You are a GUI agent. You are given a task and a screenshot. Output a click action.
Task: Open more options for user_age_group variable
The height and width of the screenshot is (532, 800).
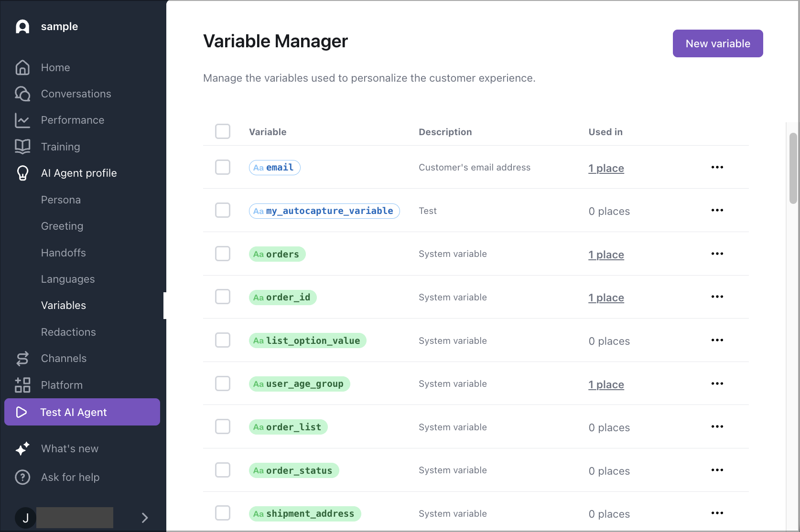coord(717,383)
